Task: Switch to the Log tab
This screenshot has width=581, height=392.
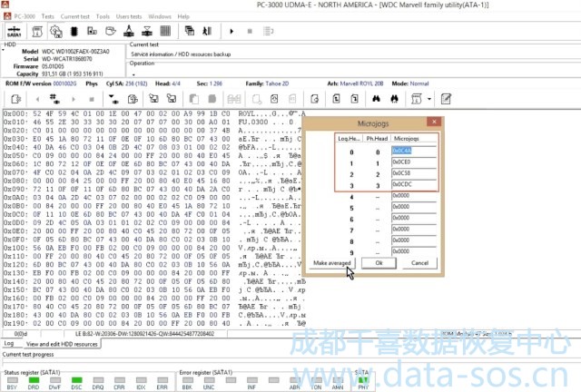Action: 9,344
